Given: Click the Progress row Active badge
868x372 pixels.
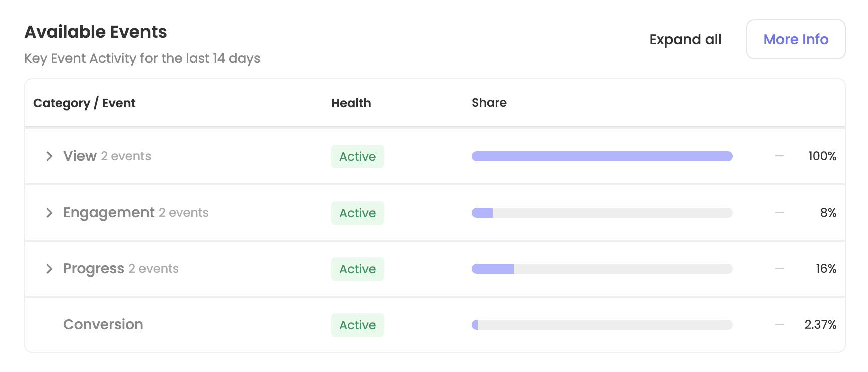Looking at the screenshot, I should click(357, 269).
